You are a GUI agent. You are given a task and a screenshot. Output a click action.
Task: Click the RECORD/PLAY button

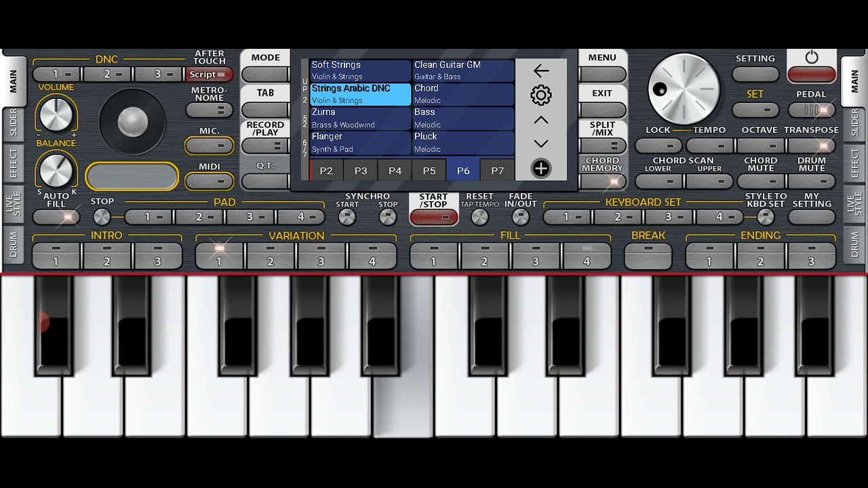click(265, 146)
